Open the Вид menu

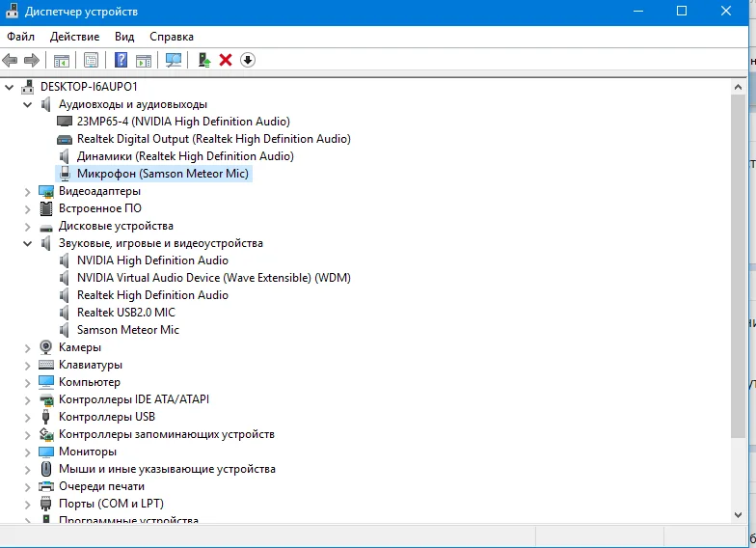tap(124, 36)
